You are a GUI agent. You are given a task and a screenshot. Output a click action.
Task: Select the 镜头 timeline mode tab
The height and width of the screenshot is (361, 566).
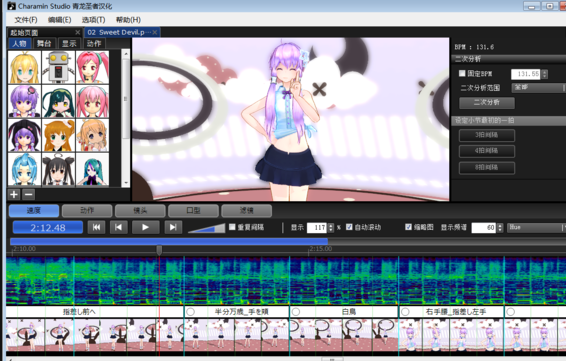pyautogui.click(x=140, y=210)
